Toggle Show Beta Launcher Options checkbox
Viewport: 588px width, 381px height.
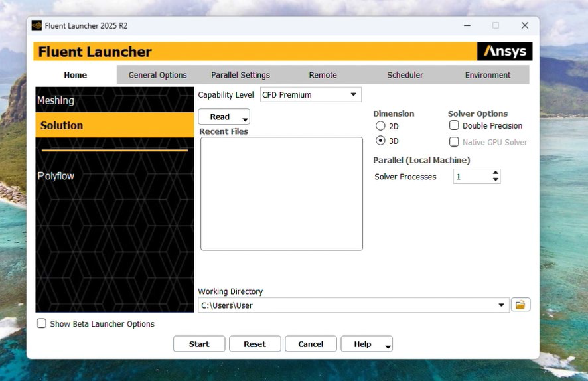click(x=42, y=324)
